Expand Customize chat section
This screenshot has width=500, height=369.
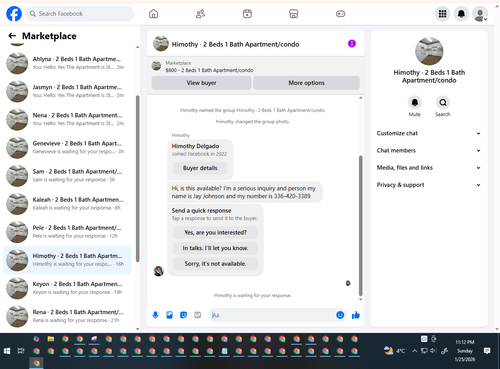pyautogui.click(x=429, y=133)
